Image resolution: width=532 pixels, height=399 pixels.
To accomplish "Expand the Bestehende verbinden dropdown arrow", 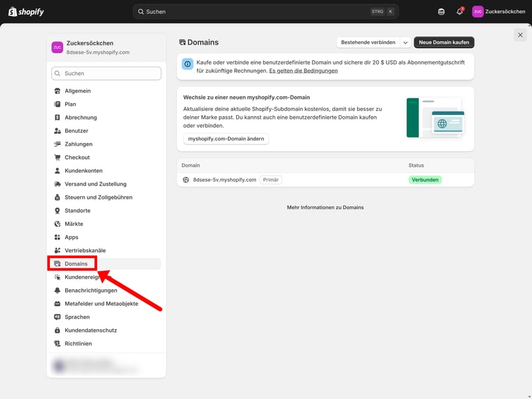I will [x=406, y=43].
